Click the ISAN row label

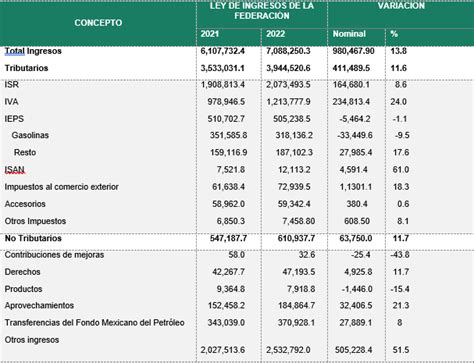click(15, 170)
